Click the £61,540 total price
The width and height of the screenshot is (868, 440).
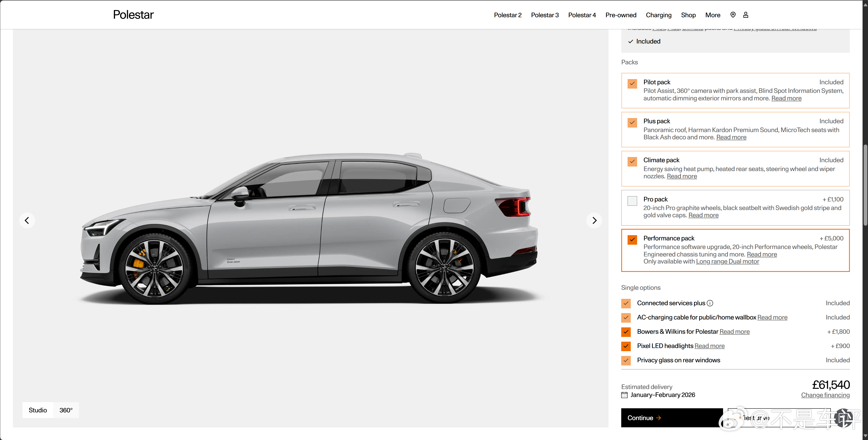tap(831, 385)
